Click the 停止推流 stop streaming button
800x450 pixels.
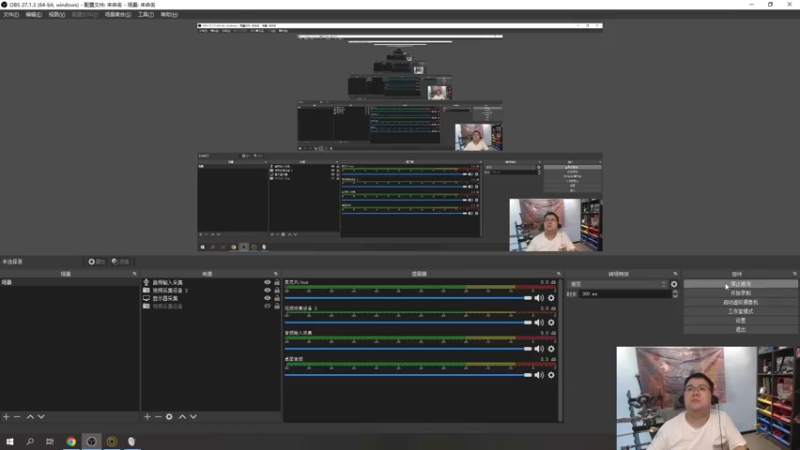pos(740,284)
